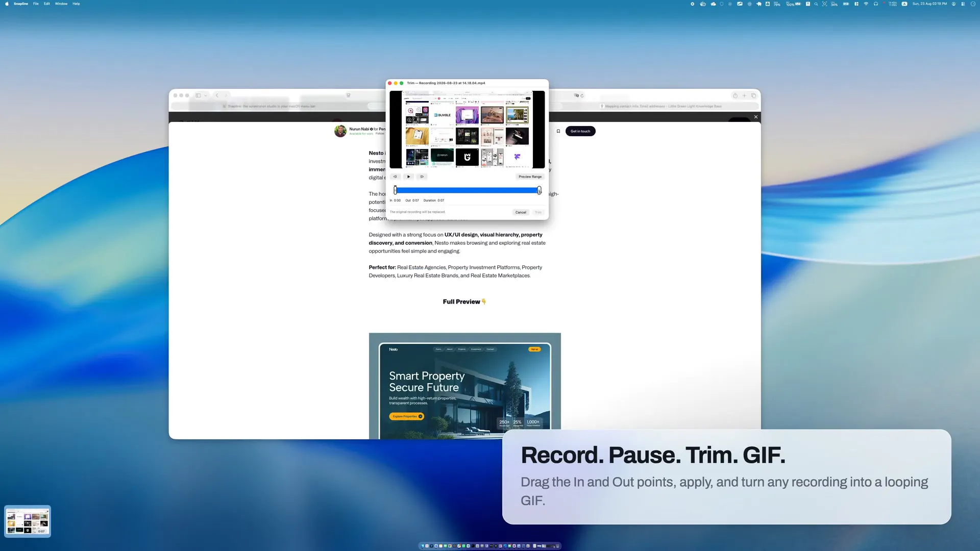This screenshot has height=551, width=980.
Task: Click the screen capture icon in menu bar
Action: [x=824, y=4]
